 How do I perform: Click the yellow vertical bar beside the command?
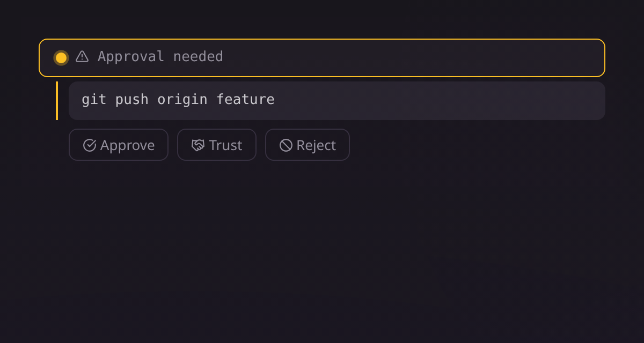click(x=57, y=101)
